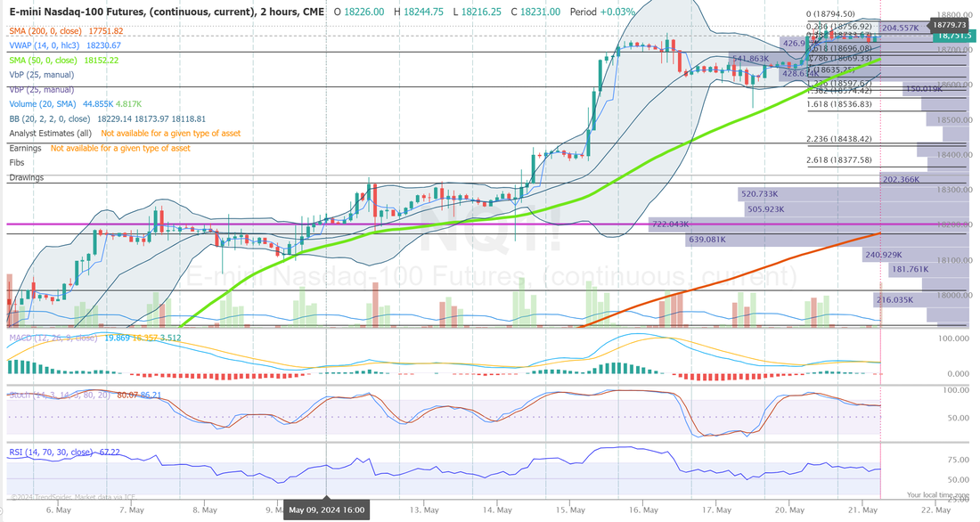Click the SMA 200 value 17751.82

(106, 30)
